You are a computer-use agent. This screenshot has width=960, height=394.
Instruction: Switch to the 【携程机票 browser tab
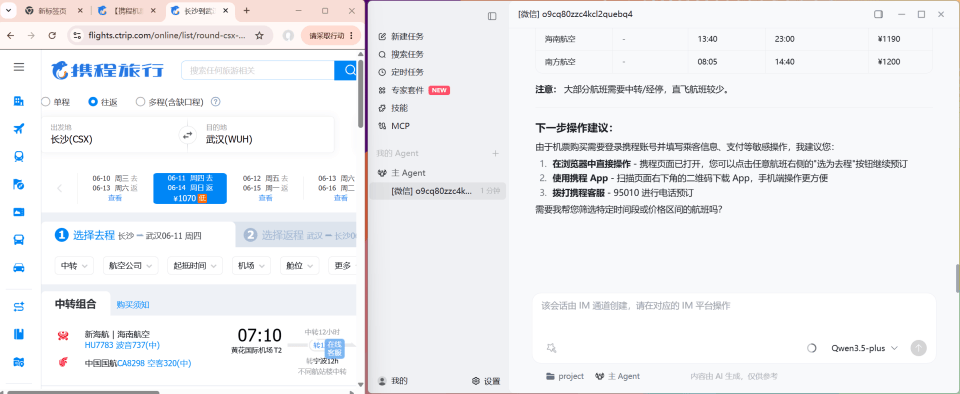(128, 11)
